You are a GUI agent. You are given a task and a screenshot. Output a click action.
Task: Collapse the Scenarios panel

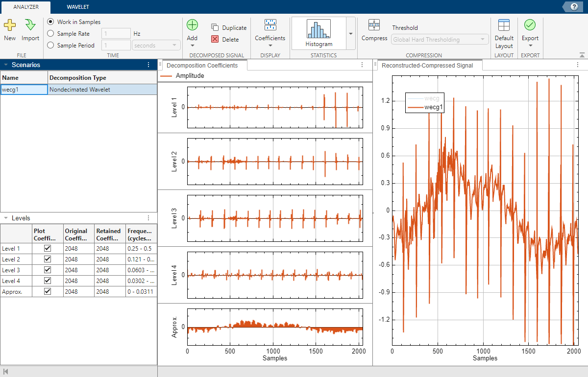[x=6, y=65]
